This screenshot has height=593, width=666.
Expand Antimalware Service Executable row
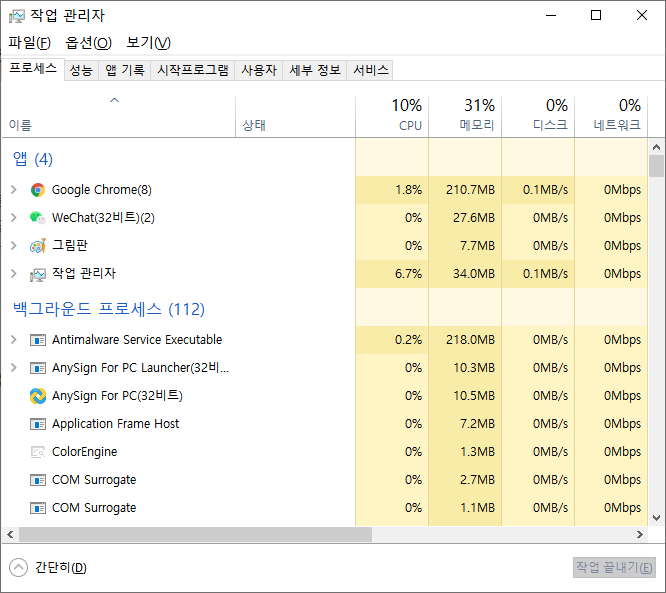14,339
